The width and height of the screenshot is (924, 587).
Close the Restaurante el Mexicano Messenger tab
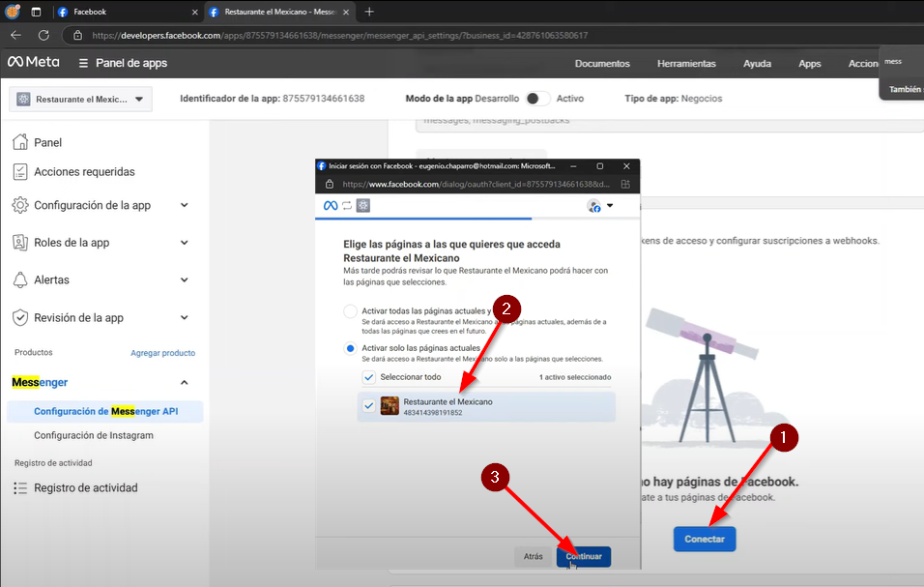click(346, 12)
